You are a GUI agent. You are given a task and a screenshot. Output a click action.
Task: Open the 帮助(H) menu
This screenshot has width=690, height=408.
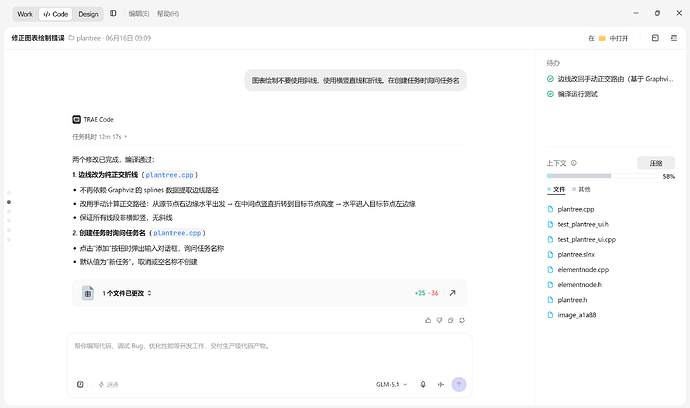point(168,14)
